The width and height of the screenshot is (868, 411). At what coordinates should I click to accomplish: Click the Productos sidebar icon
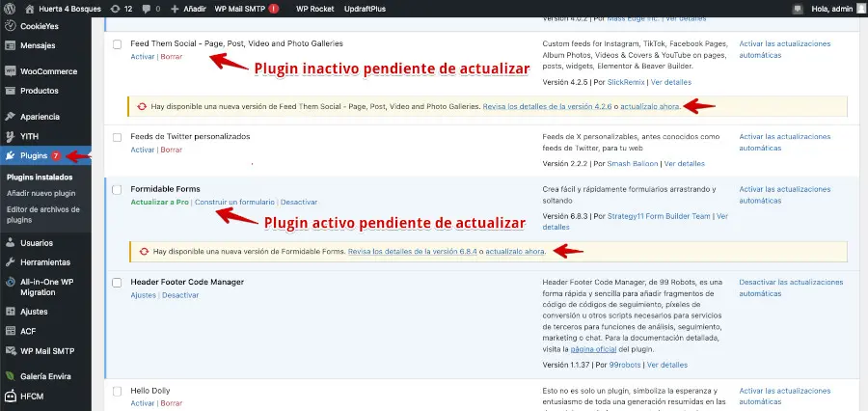(10, 91)
